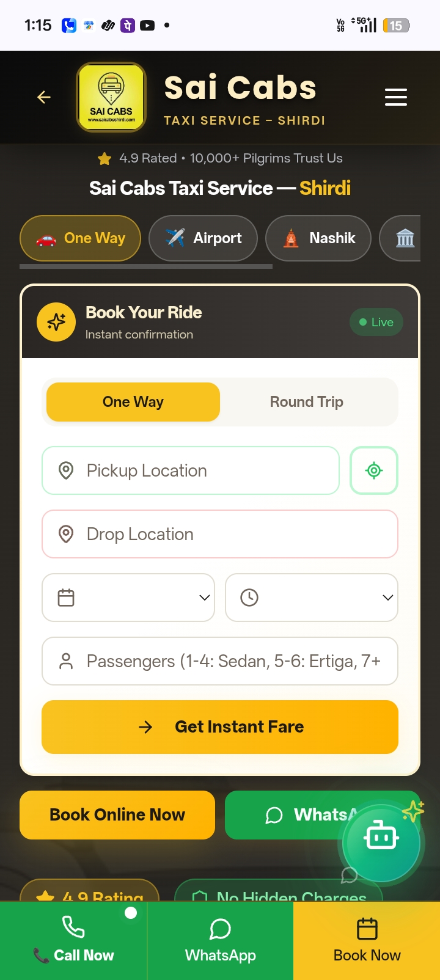Focus the Pickup Location field
This screenshot has height=980, width=440.
coord(191,470)
